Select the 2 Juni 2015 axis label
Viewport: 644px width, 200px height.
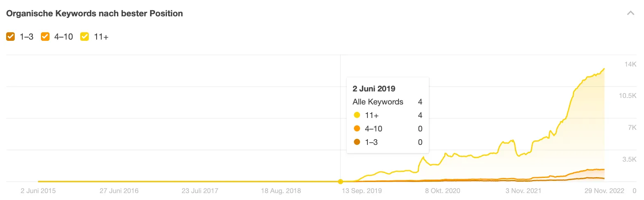point(38,191)
